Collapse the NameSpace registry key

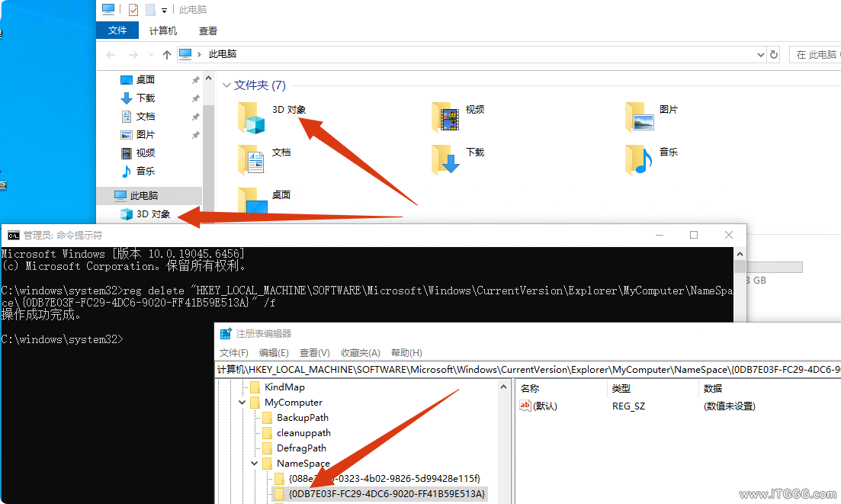254,463
